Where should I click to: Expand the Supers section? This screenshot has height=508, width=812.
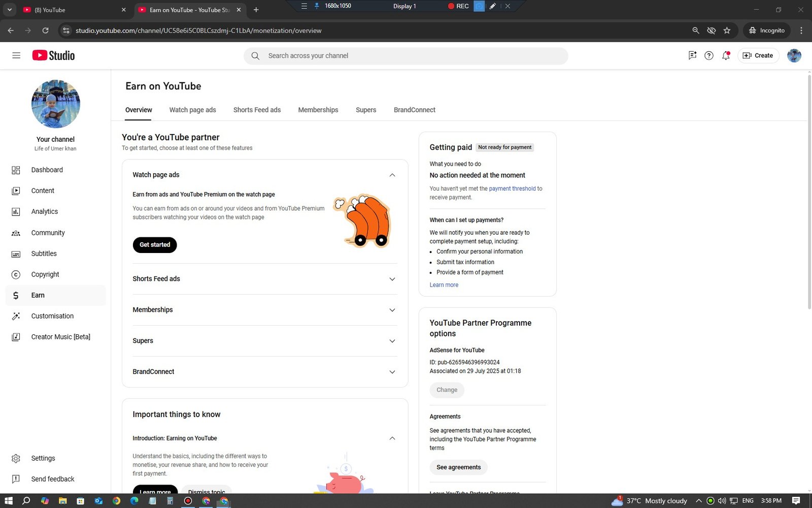coord(392,341)
